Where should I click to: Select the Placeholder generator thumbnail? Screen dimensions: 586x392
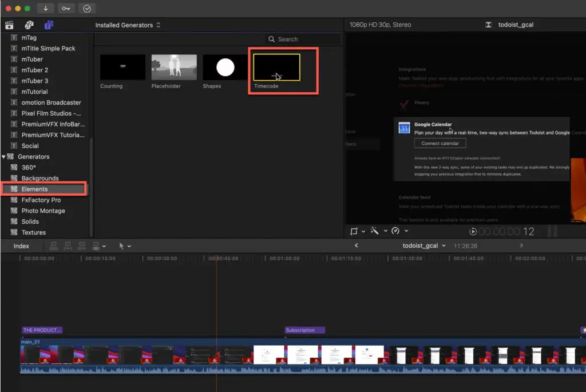point(174,68)
